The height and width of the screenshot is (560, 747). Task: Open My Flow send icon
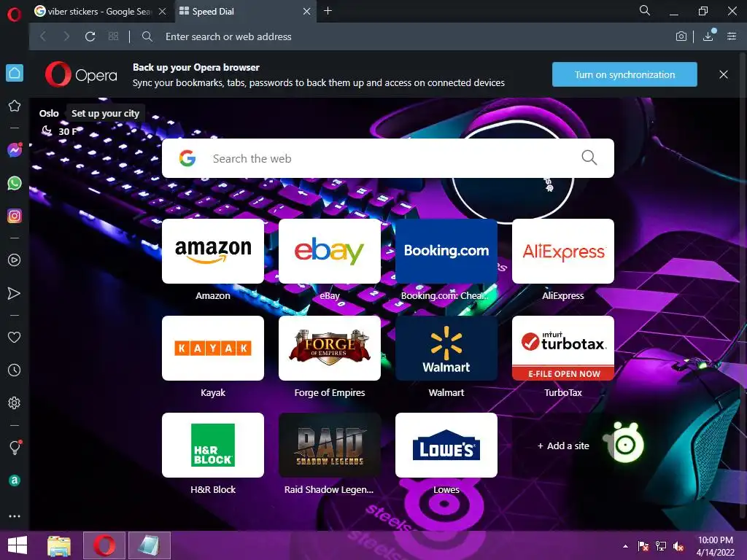click(15, 293)
